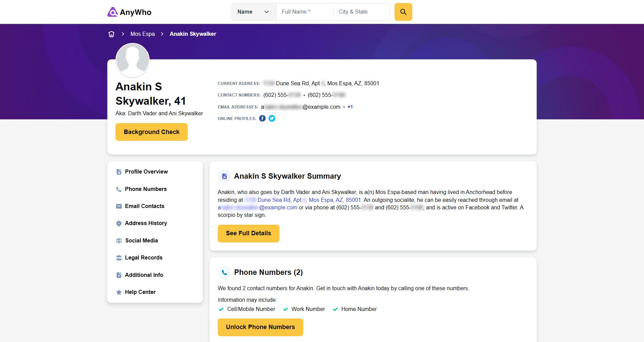Screen dimensions: 644x342
Task: Click the Anakin S Skywalker Summary heading
Action: [x=287, y=176]
